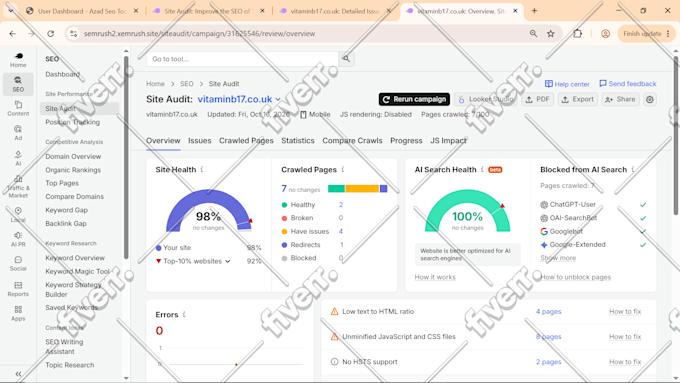This screenshot has height=383, width=680.
Task: Open the Home icon in left rail
Action: 18,59
